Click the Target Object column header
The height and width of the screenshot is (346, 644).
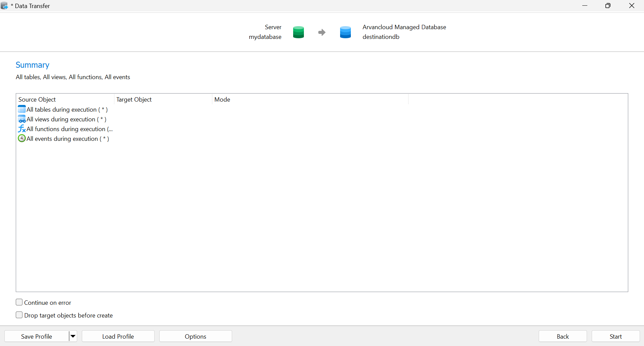[134, 100]
